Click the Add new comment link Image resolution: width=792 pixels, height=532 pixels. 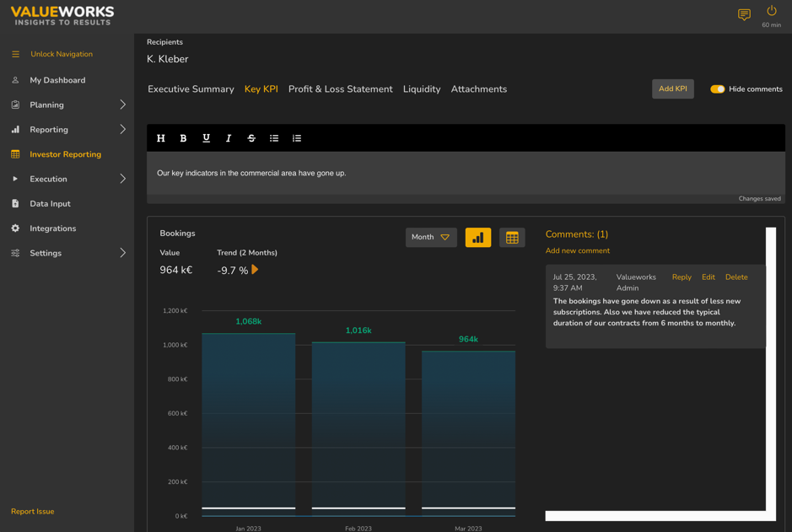coord(577,250)
